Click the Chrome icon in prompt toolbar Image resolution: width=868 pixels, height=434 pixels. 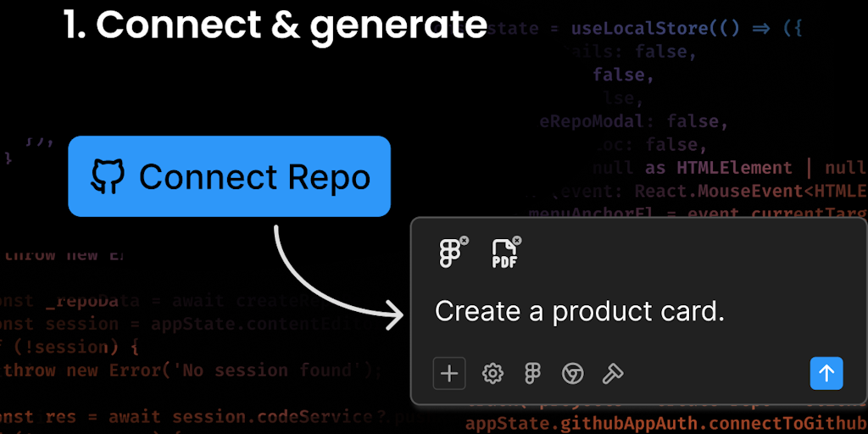(x=573, y=373)
